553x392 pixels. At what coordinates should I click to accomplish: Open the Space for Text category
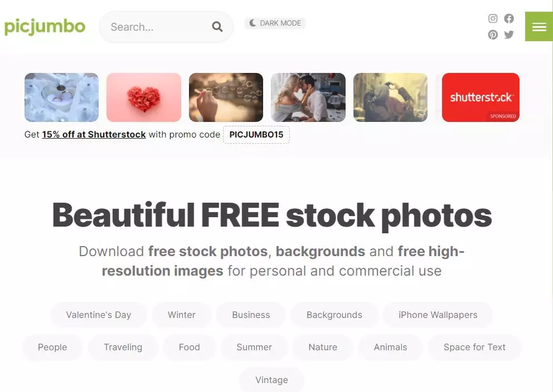click(x=475, y=347)
